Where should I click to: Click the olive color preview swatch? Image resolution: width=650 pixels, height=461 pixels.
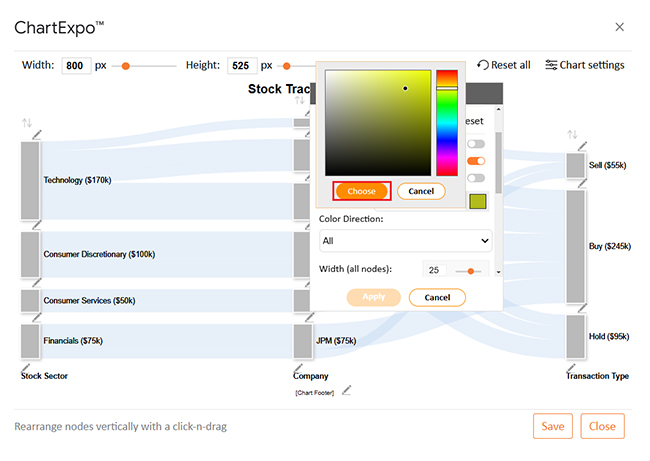478,201
